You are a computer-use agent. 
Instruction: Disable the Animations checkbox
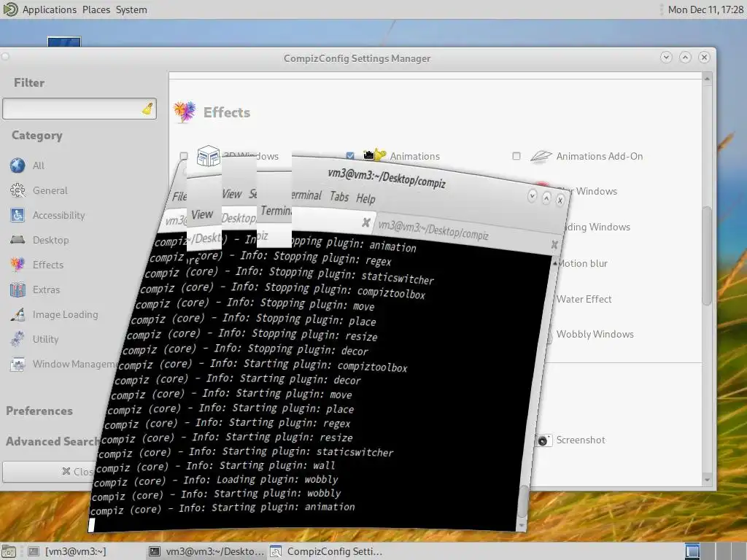350,156
